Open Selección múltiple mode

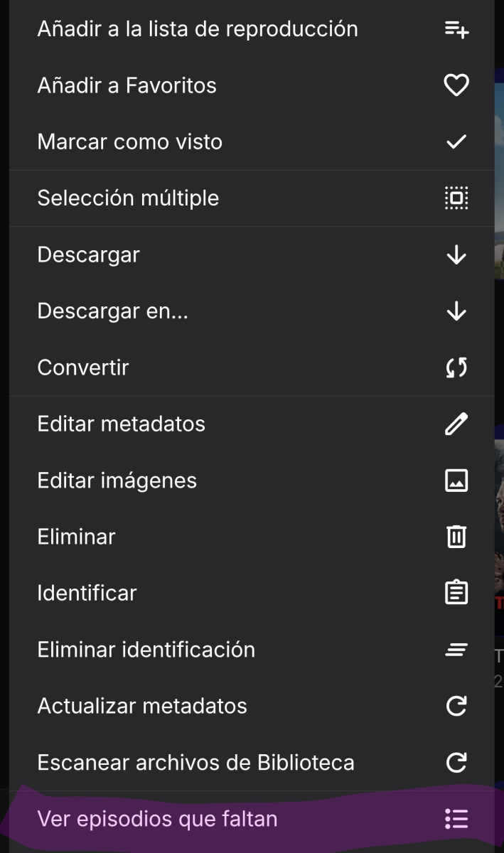pos(128,198)
